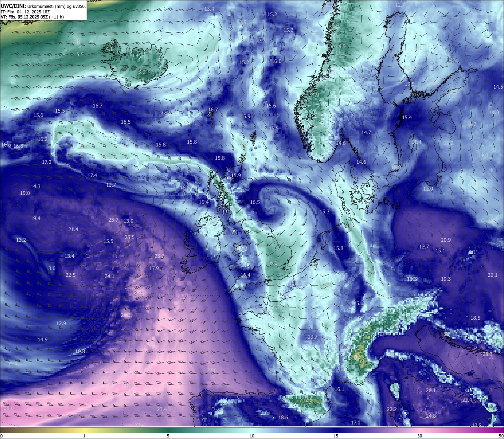Click the value 13.7 over central France
This screenshot has height=439, width=504.
312,337
